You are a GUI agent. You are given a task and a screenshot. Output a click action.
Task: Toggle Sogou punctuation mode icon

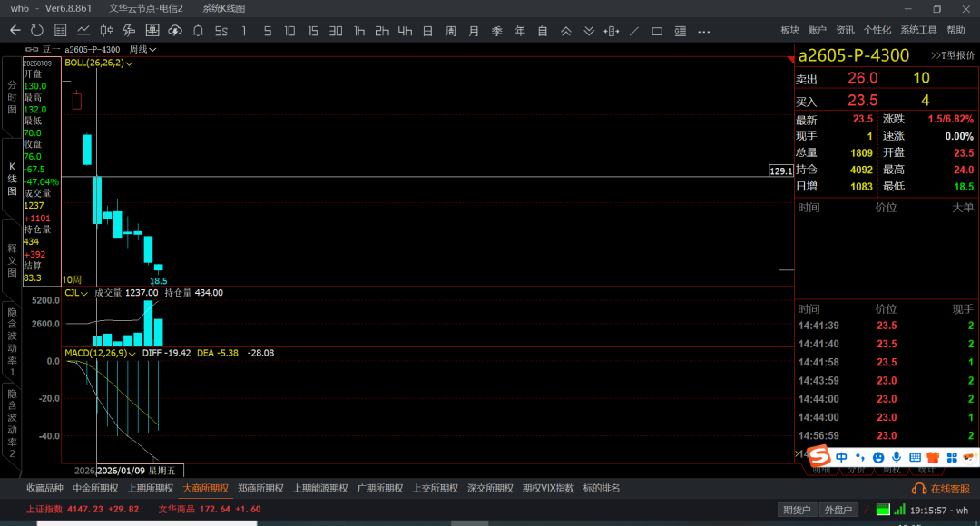point(860,457)
